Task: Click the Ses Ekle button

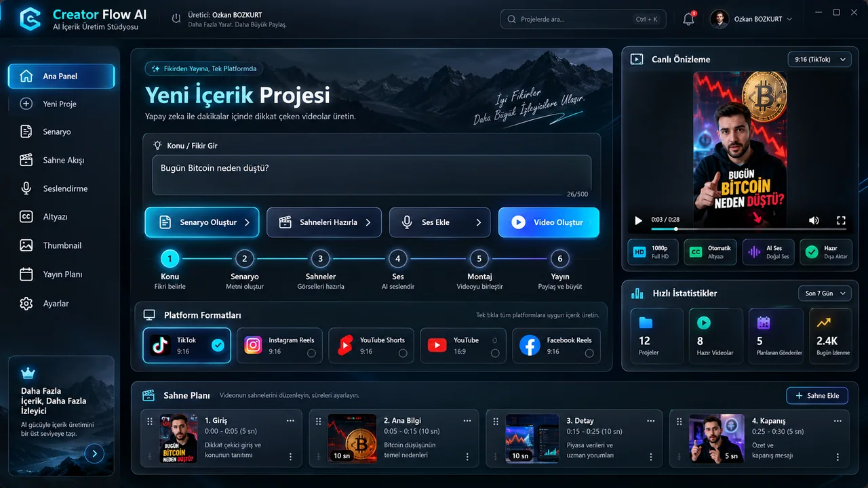Action: coord(439,222)
